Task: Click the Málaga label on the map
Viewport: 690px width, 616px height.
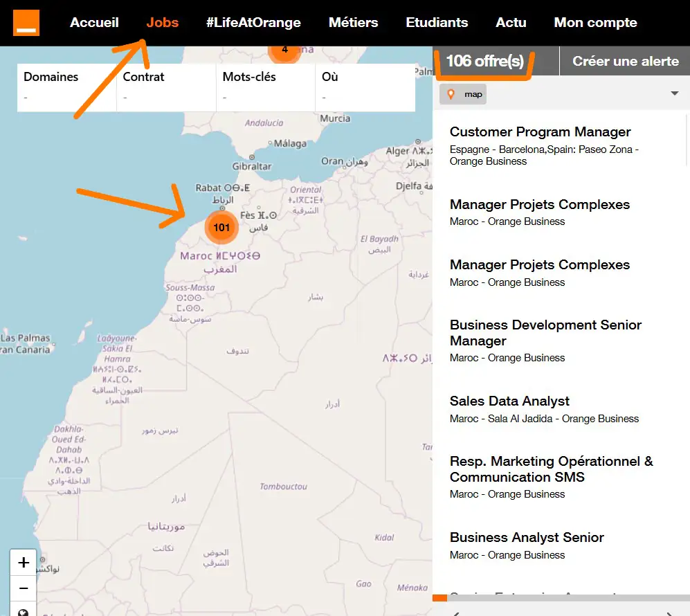Action: click(290, 143)
